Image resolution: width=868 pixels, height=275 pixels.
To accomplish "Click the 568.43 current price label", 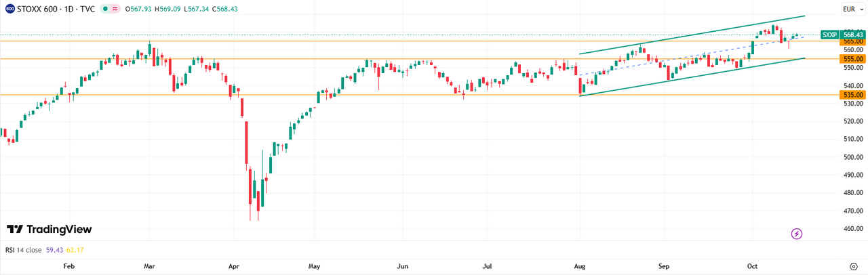I will (853, 35).
